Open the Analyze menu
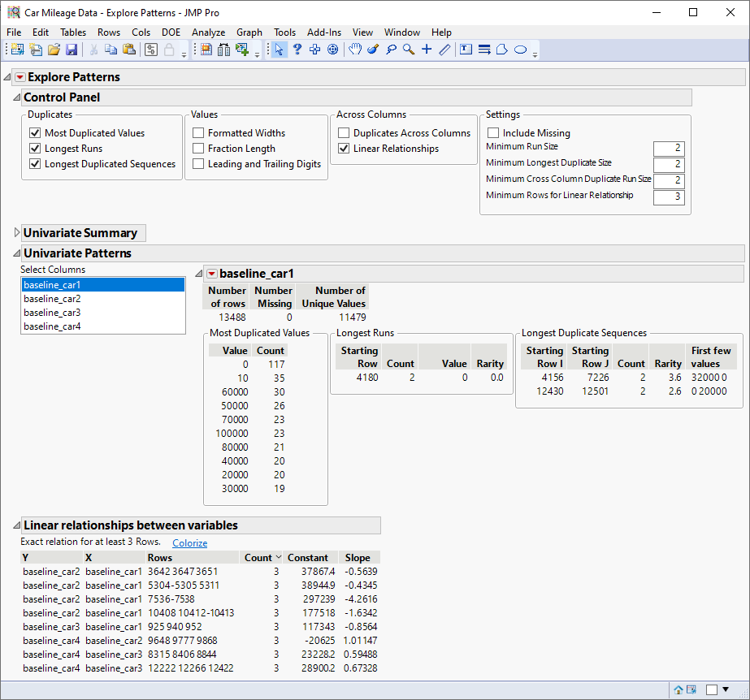Image resolution: width=750 pixels, height=700 pixels. (208, 32)
